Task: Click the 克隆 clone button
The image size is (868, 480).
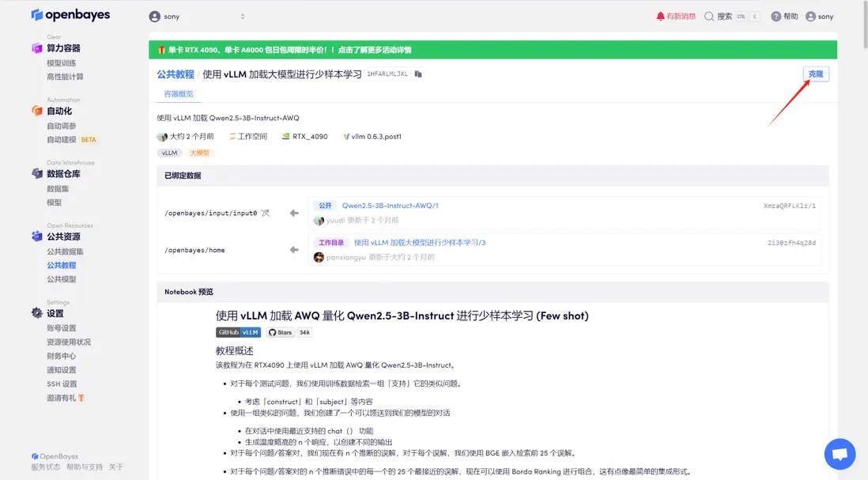Action: [x=817, y=73]
